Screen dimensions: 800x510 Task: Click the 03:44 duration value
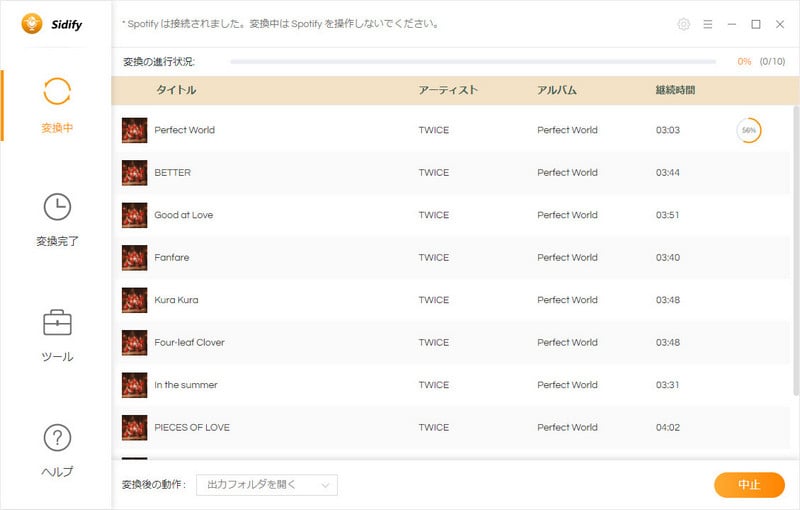pyautogui.click(x=668, y=172)
